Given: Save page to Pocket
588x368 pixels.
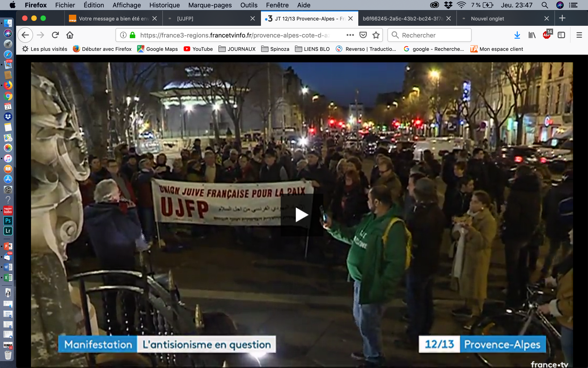Looking at the screenshot, I should 363,35.
